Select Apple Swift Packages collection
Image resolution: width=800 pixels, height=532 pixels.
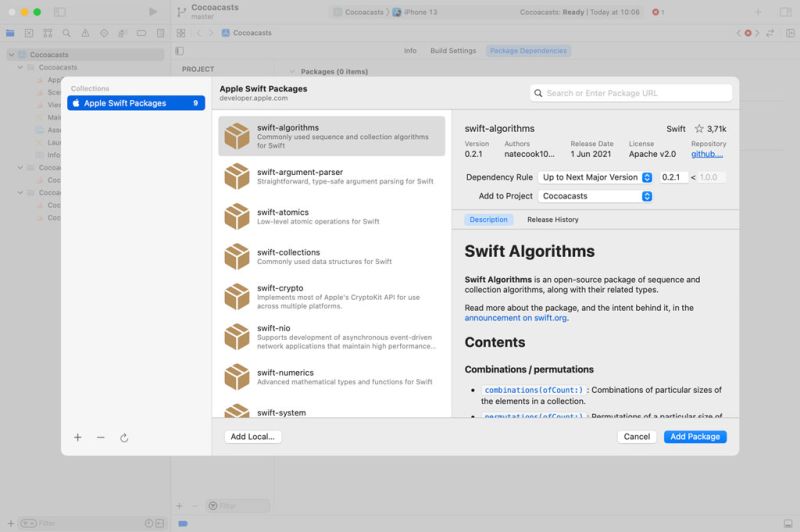coord(136,103)
